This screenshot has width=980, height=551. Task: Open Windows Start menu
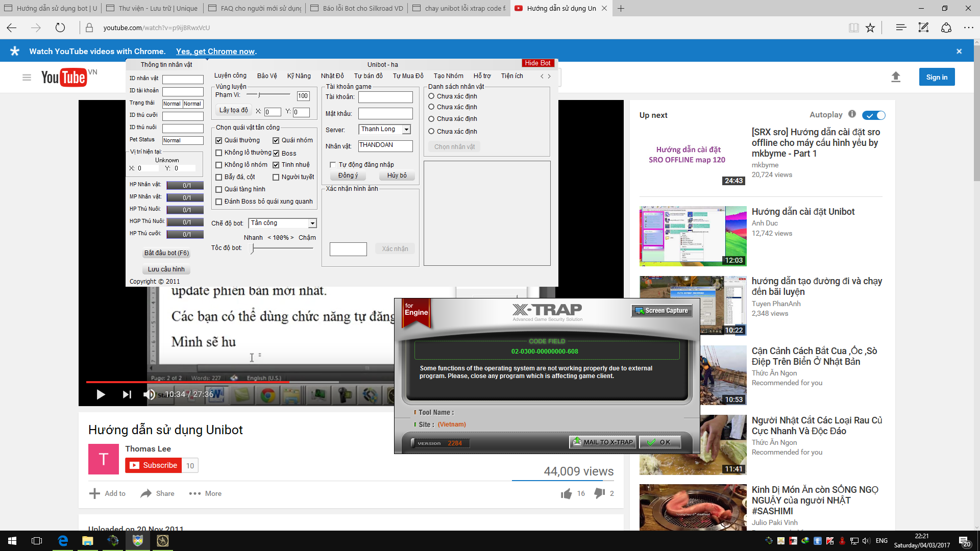[12, 541]
